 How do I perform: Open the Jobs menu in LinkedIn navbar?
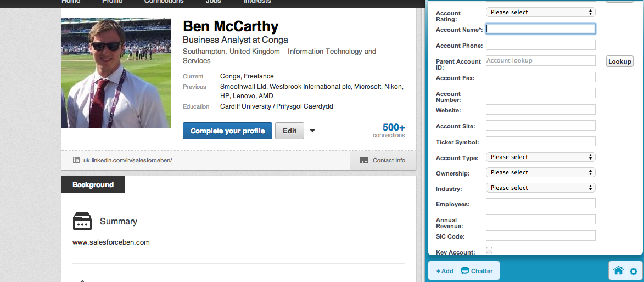click(x=213, y=2)
